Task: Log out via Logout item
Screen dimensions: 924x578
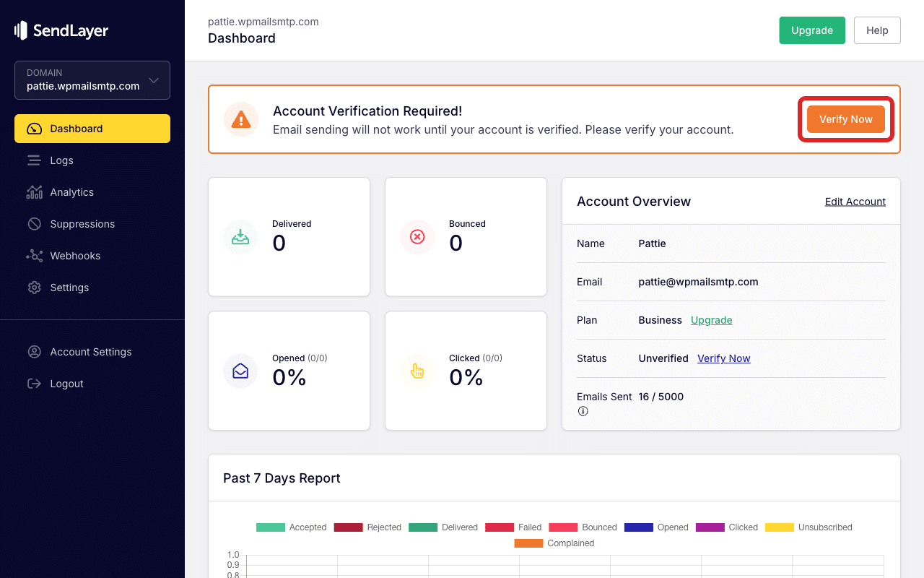Action: [x=92, y=384]
